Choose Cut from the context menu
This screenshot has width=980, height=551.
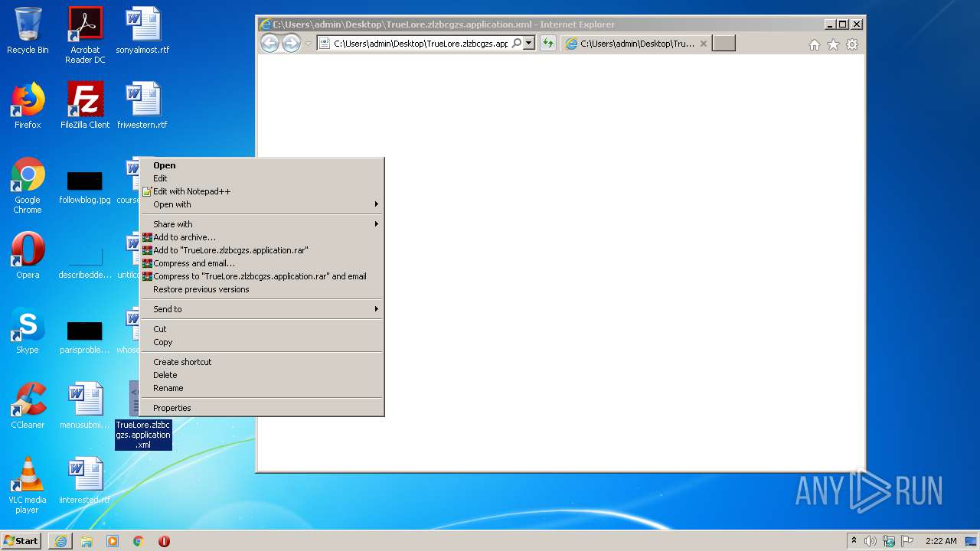pyautogui.click(x=262, y=329)
